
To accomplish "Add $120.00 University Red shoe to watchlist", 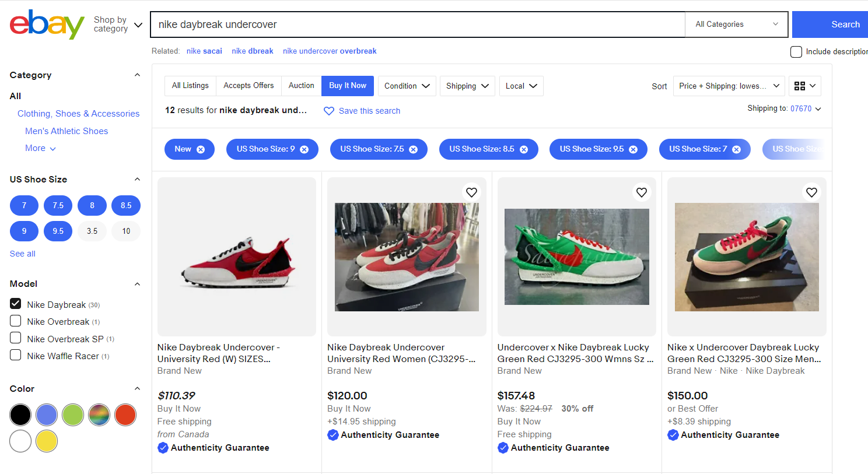I will point(471,192).
